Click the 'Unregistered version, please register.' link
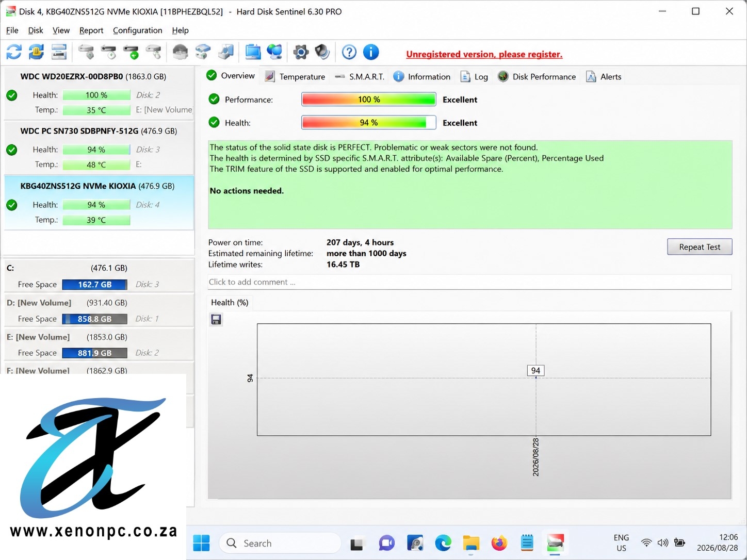 (484, 54)
